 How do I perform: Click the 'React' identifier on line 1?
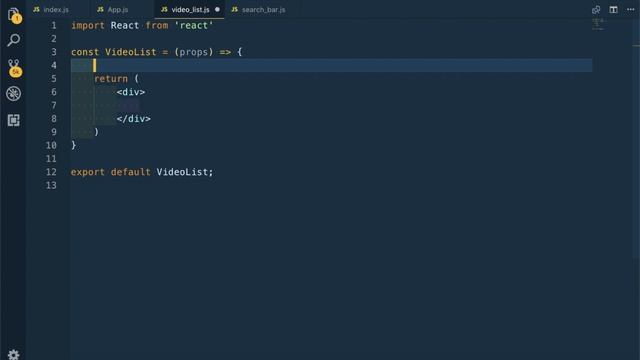125,25
